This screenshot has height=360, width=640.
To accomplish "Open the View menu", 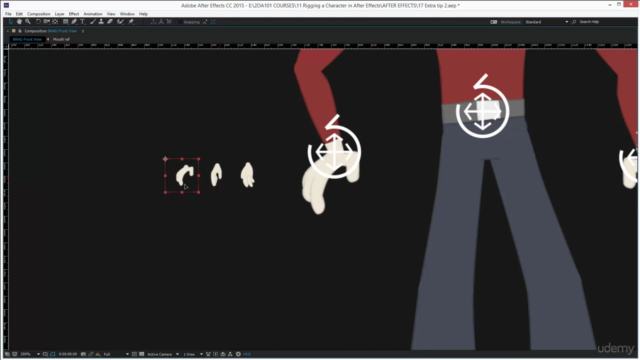I will [x=111, y=14].
